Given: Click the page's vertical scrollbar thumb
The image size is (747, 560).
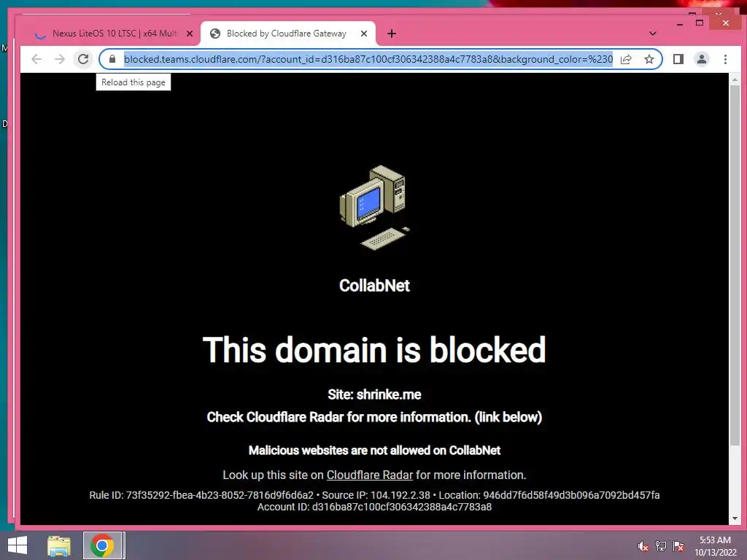Looking at the screenshot, I should point(735,265).
